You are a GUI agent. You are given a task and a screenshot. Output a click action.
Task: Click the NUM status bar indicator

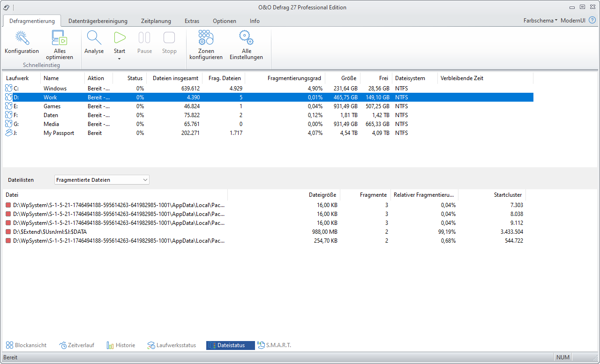563,357
